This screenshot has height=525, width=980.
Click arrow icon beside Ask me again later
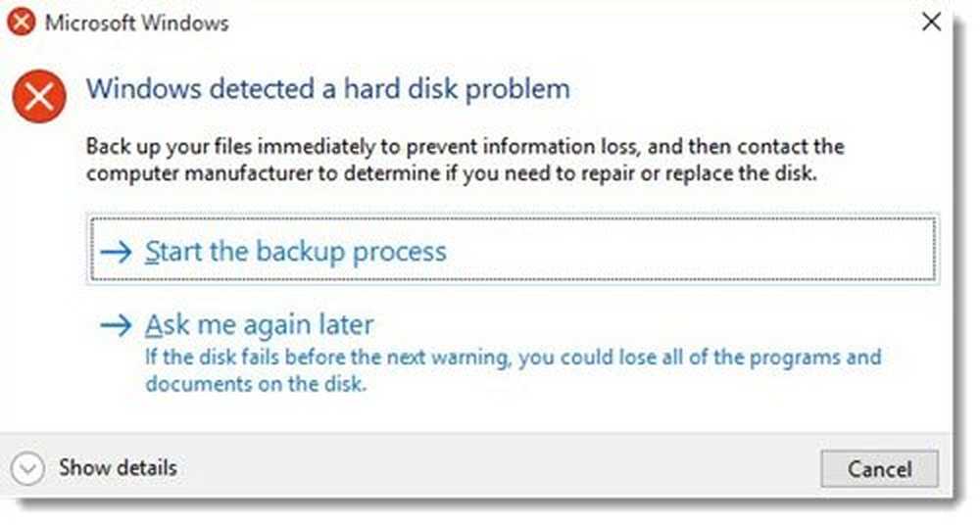pos(117,325)
